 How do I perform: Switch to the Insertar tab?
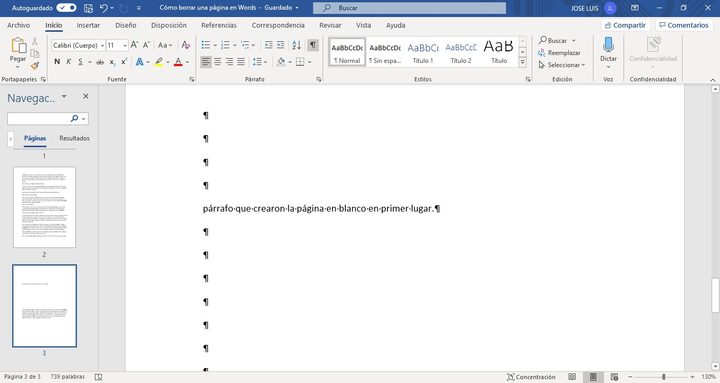coord(88,25)
